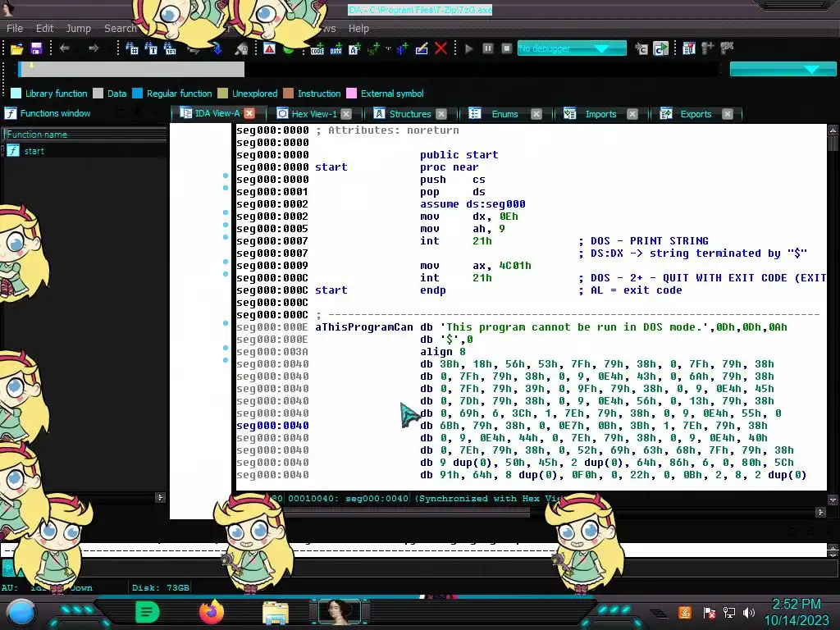Open File Explorer from the taskbar

[x=276, y=613]
